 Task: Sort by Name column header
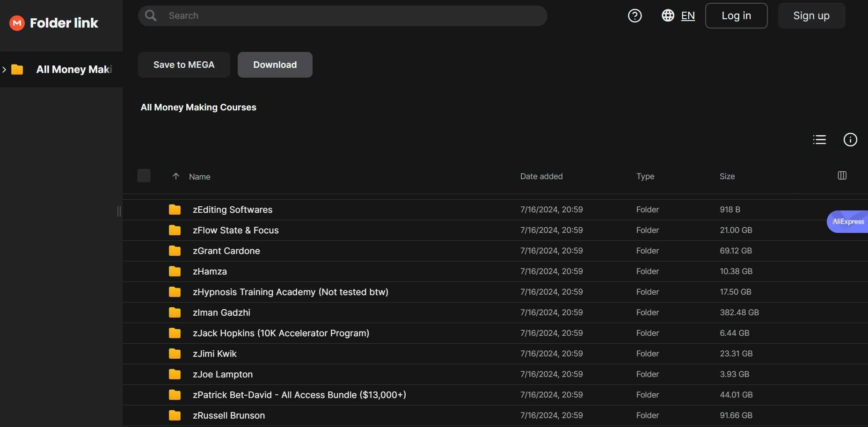tap(199, 177)
